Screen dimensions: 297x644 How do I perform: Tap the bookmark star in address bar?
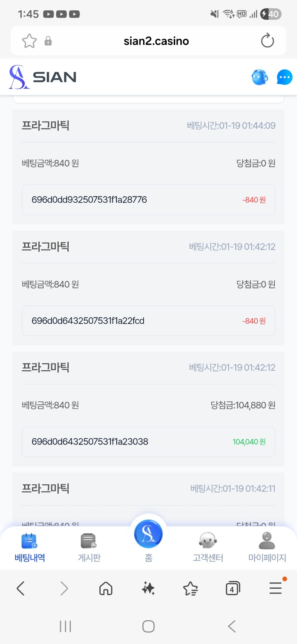pos(29,41)
